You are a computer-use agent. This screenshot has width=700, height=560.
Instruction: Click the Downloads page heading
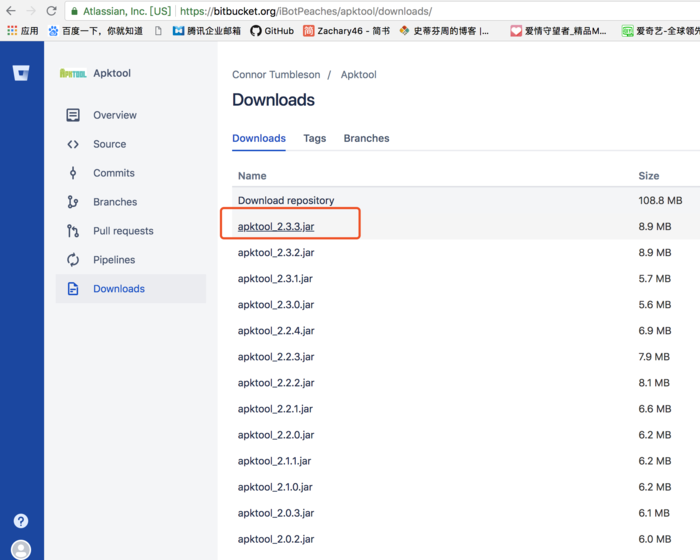(273, 100)
